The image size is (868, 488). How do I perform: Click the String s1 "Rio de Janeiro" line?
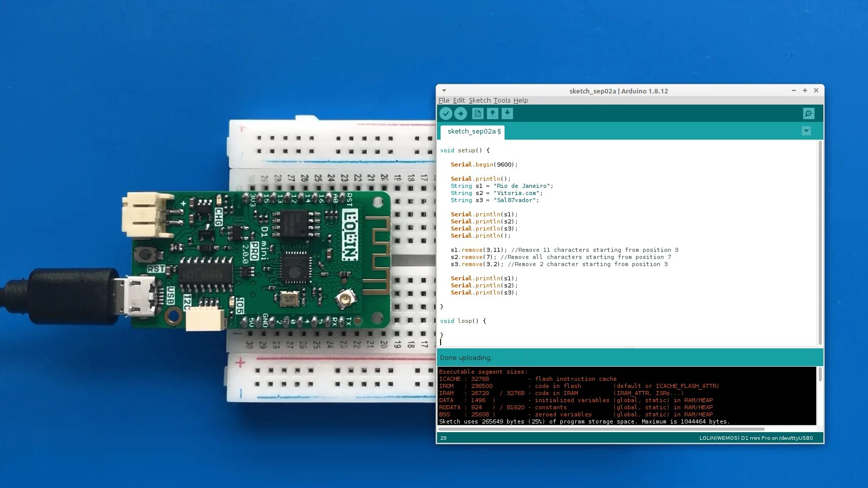coord(502,186)
